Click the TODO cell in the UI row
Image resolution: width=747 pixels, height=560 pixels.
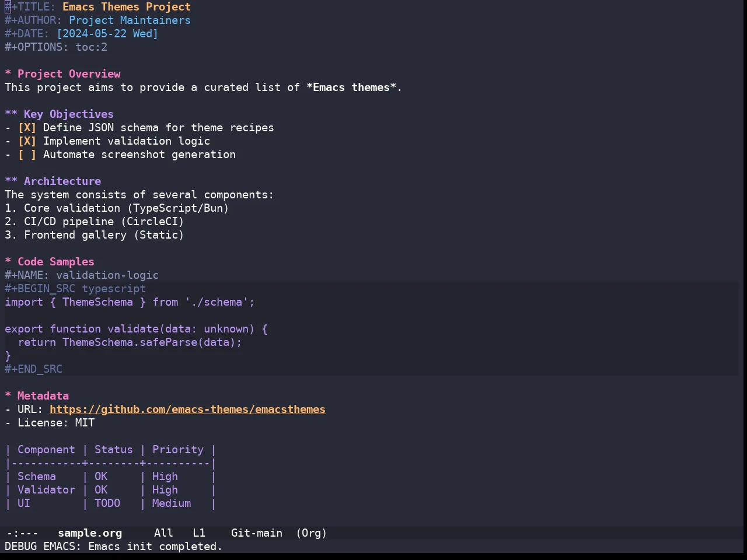(107, 503)
